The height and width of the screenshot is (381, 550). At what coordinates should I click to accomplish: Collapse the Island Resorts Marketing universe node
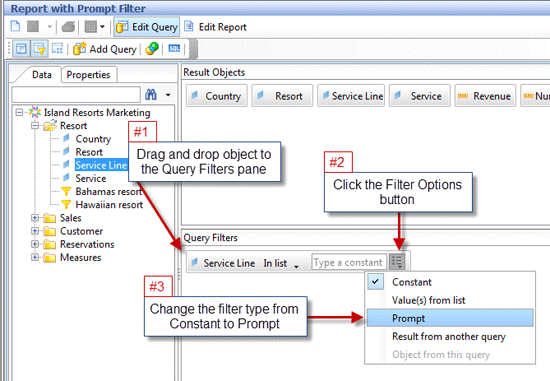[19, 112]
